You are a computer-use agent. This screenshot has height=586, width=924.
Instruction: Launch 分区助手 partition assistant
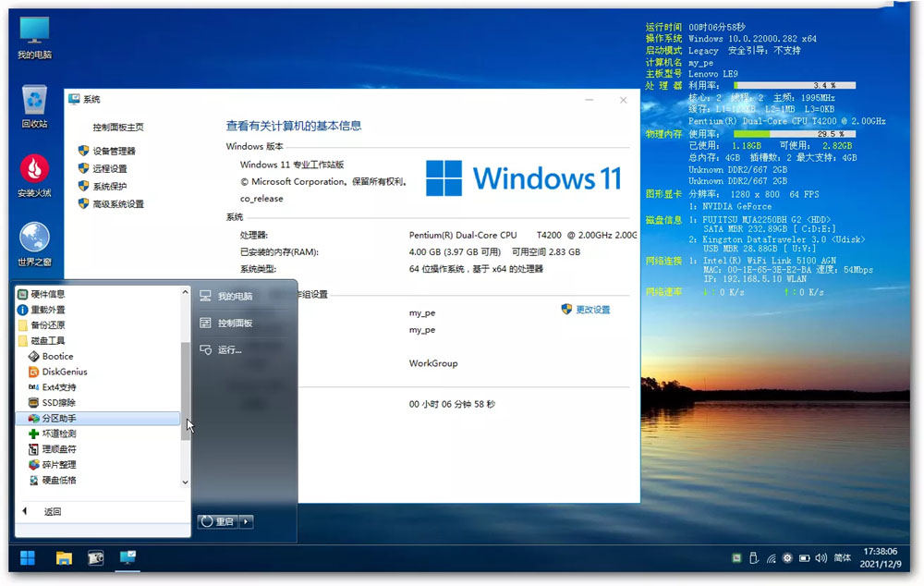point(98,418)
